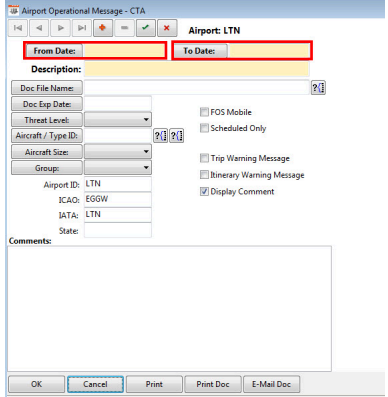Jump to last record icon

tap(82, 28)
